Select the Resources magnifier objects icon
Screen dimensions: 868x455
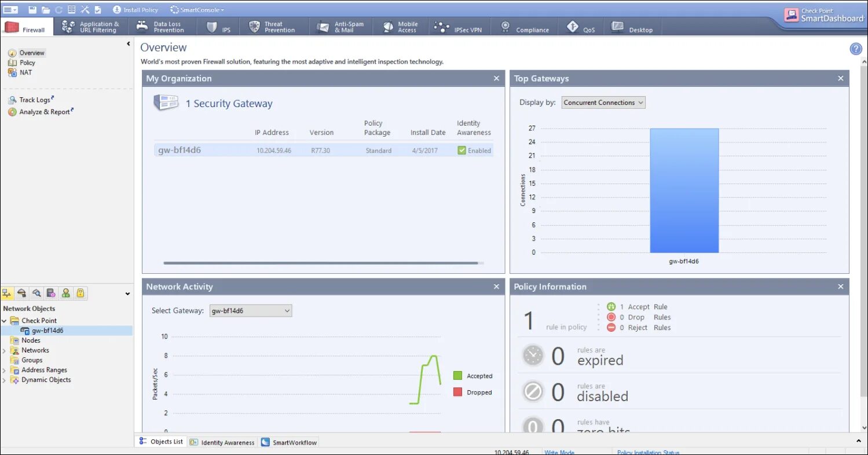36,293
